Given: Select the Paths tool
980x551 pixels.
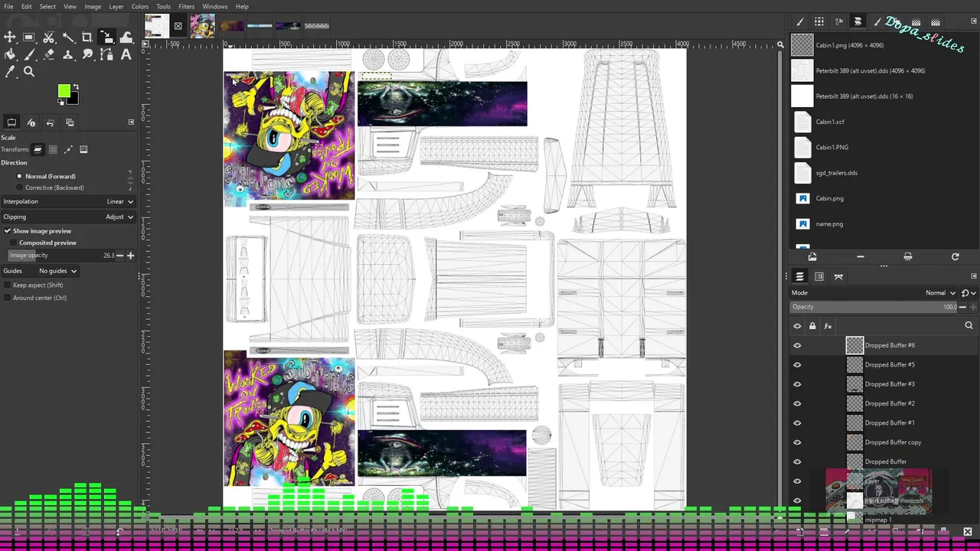Looking at the screenshot, I should [106, 54].
